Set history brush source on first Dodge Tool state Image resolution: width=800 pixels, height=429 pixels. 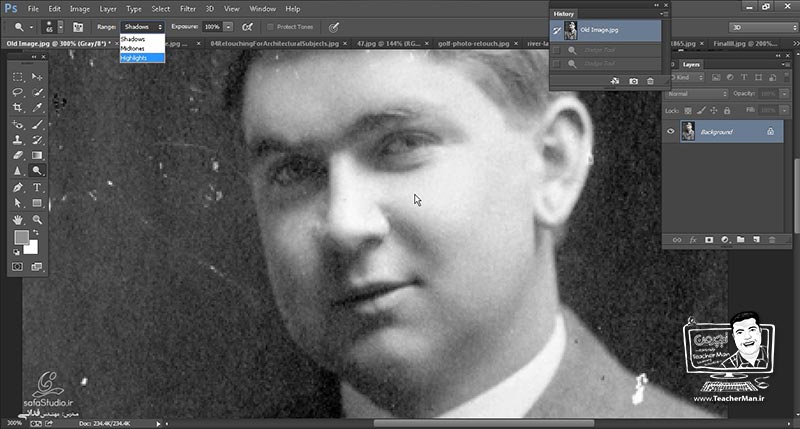point(557,50)
